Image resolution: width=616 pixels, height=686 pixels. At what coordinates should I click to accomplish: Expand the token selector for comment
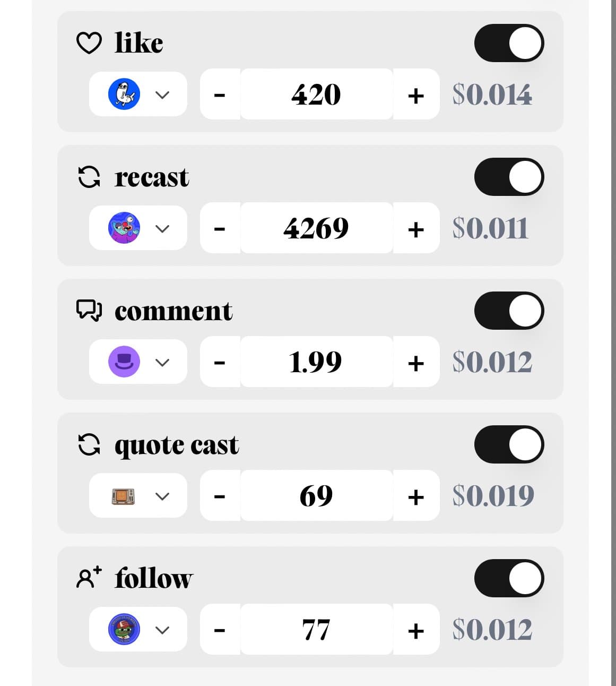[162, 362]
